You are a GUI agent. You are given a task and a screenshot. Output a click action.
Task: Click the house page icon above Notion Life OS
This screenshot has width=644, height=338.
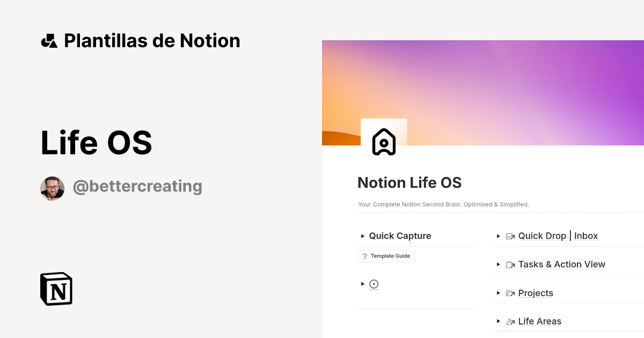[384, 142]
